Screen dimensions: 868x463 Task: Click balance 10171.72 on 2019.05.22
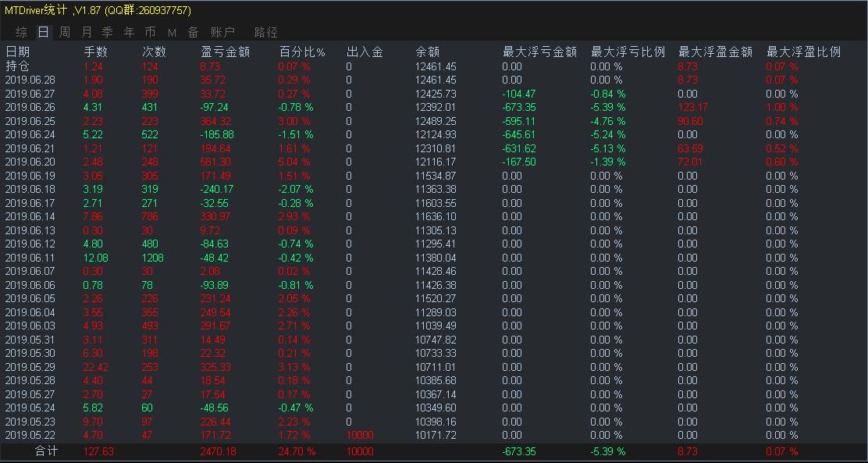tap(436, 435)
